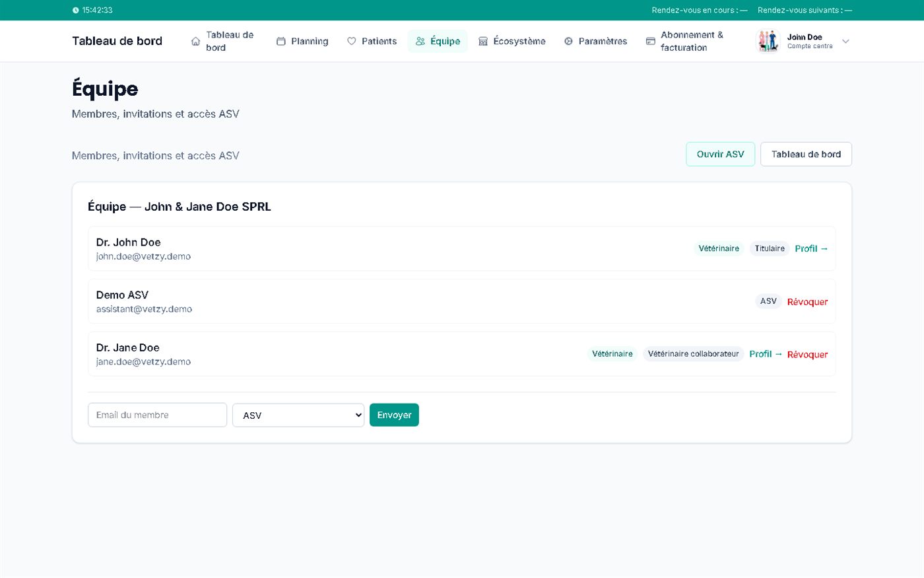The image size is (924, 578).
Task: Expand the John Doe account chevron
Action: point(845,42)
